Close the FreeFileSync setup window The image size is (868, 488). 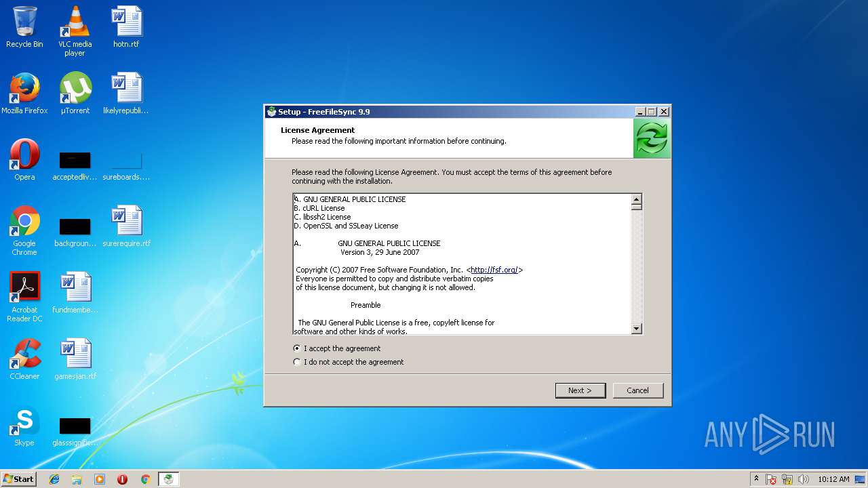pyautogui.click(x=664, y=112)
